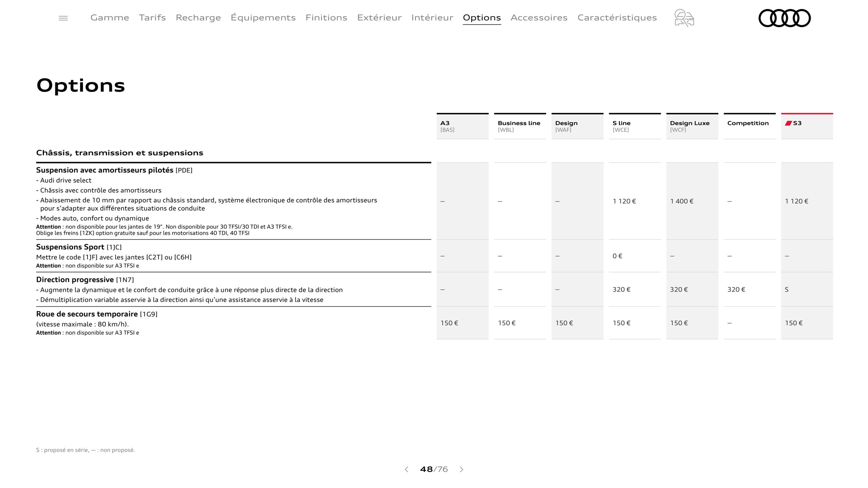Click Augmente la dynamique et le confort line

(190, 290)
